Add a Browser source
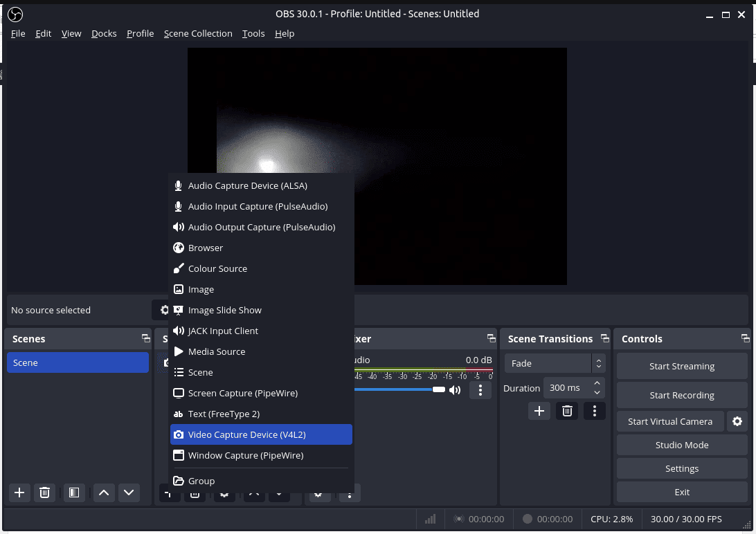The width and height of the screenshot is (756, 534). point(261,248)
